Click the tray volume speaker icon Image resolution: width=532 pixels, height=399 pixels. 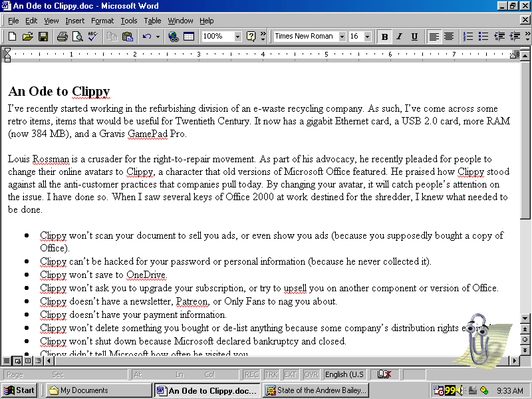(460, 390)
